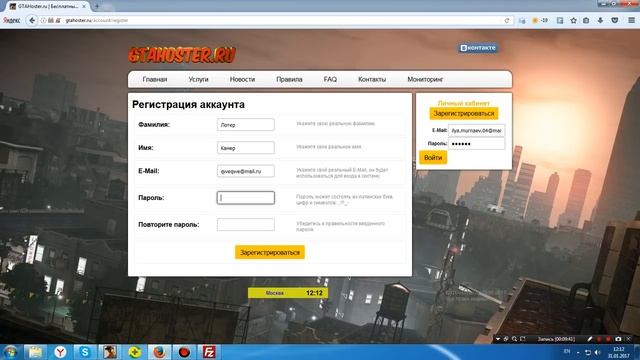This screenshot has width=640, height=360.
Task: Open the GTA San Andreas taskbar icon
Action: (x=109, y=352)
